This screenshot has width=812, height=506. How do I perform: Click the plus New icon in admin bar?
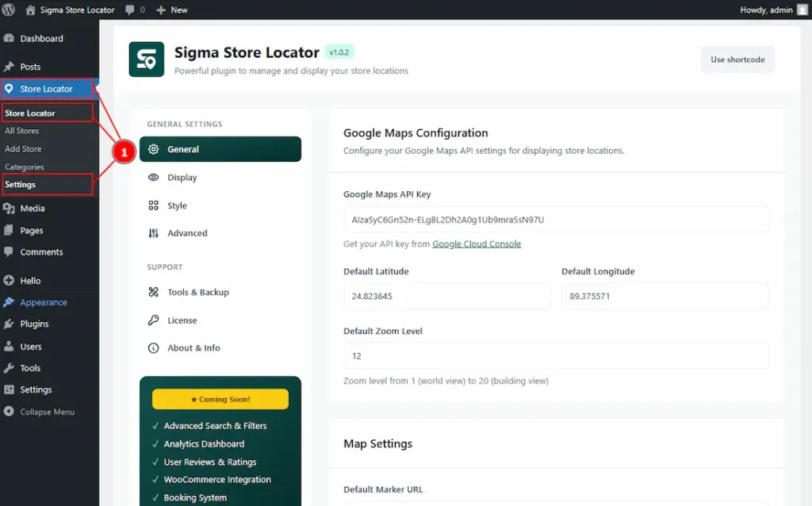click(160, 10)
